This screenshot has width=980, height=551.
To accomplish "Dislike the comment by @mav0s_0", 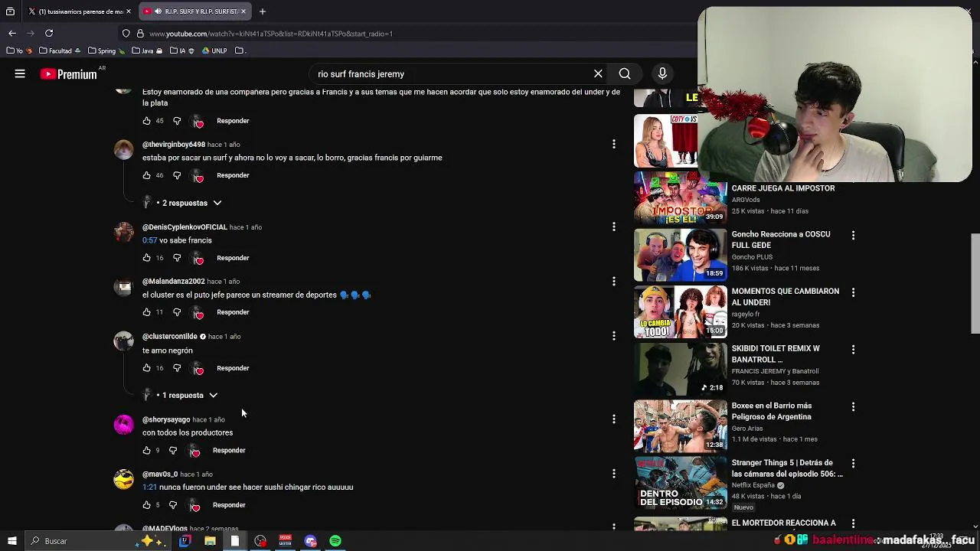I will pos(173,505).
